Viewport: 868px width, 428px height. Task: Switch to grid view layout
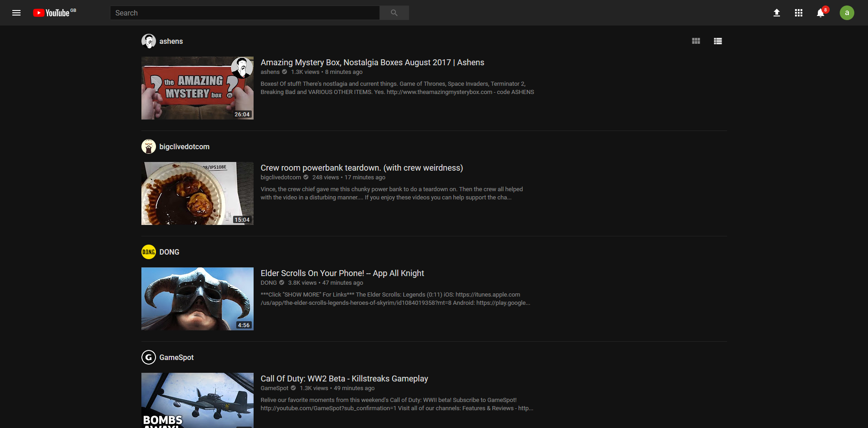[x=696, y=41]
